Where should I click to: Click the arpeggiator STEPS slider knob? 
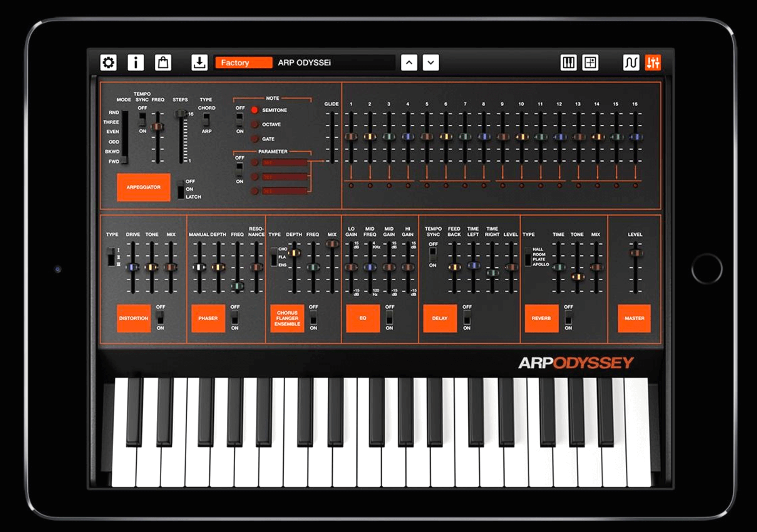[181, 114]
